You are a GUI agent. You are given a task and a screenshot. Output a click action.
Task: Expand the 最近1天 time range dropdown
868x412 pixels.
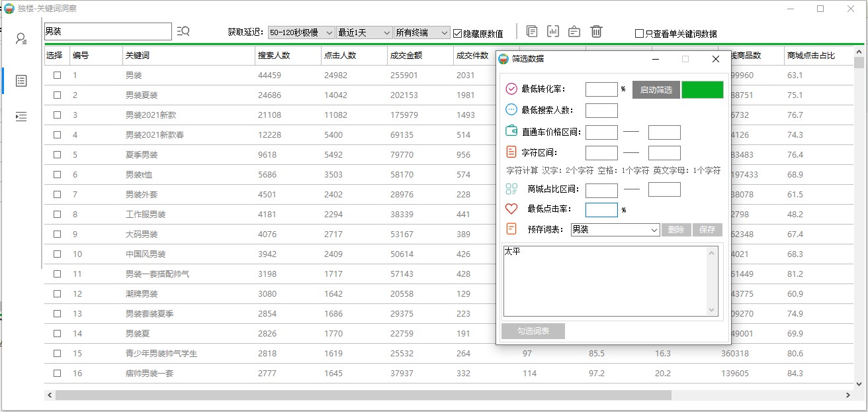click(x=364, y=32)
